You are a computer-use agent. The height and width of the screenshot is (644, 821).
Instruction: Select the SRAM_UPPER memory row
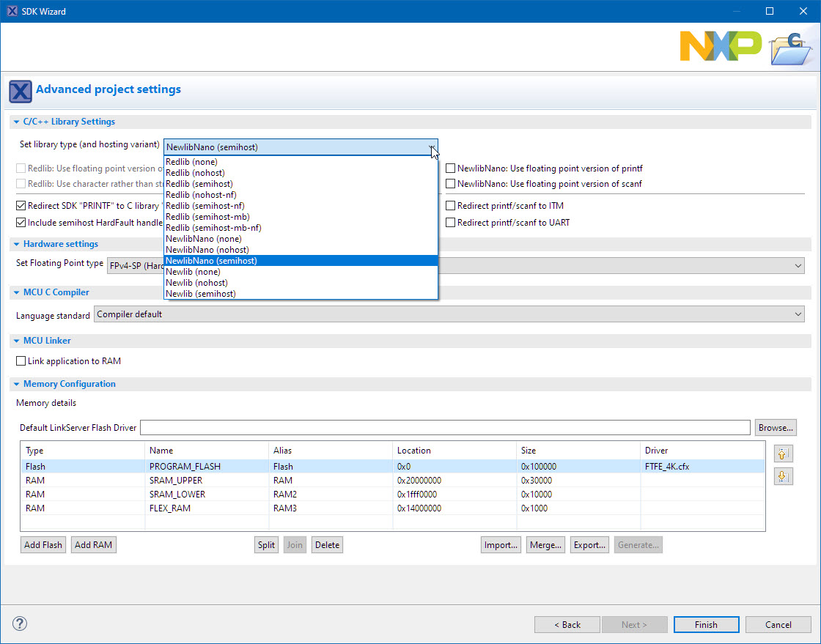pyautogui.click(x=176, y=481)
